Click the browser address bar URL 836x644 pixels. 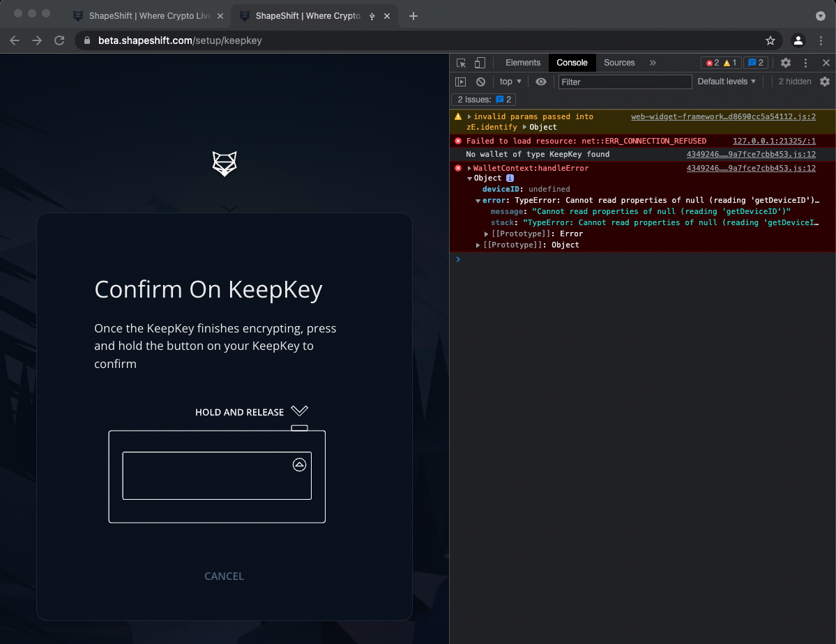point(180,40)
